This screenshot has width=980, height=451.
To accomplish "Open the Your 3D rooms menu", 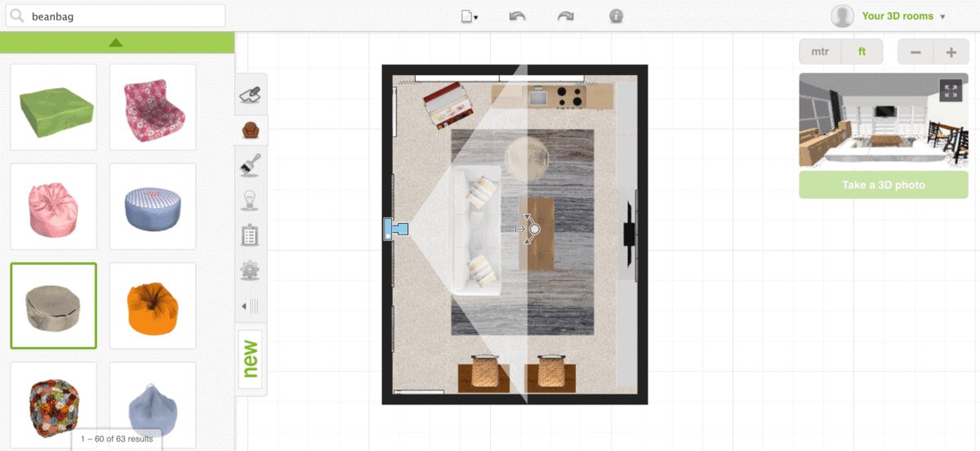I will coord(903,16).
